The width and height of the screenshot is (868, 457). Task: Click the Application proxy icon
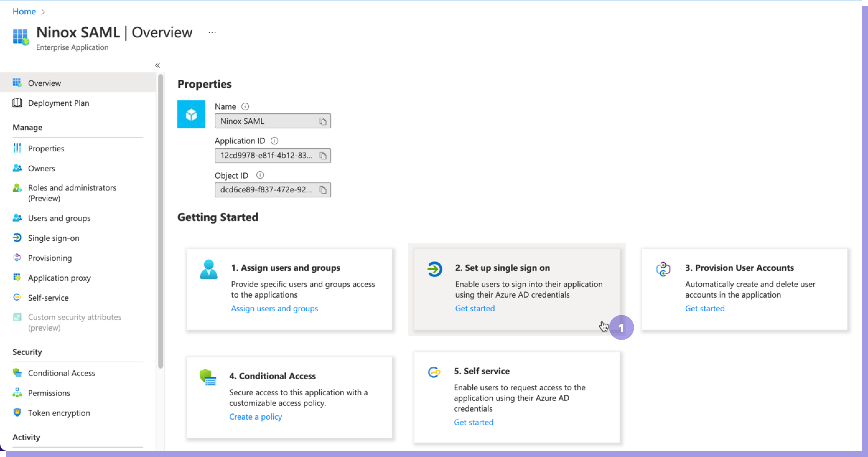[x=17, y=277]
